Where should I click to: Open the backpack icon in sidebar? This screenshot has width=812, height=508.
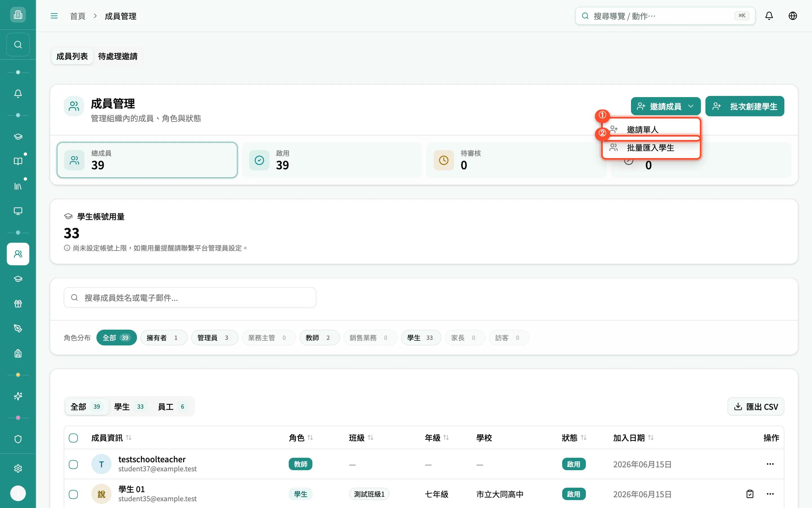point(18,353)
